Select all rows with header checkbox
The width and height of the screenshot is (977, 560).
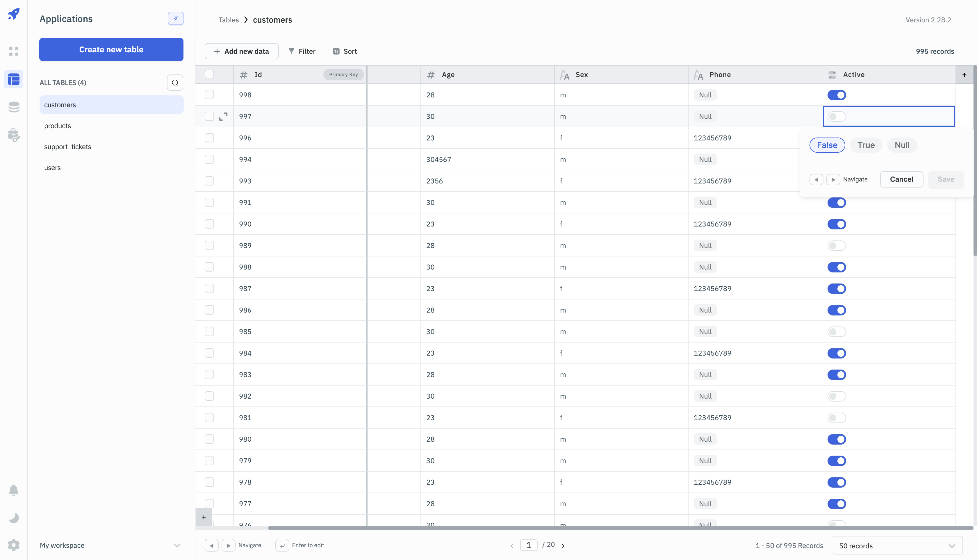tap(209, 75)
